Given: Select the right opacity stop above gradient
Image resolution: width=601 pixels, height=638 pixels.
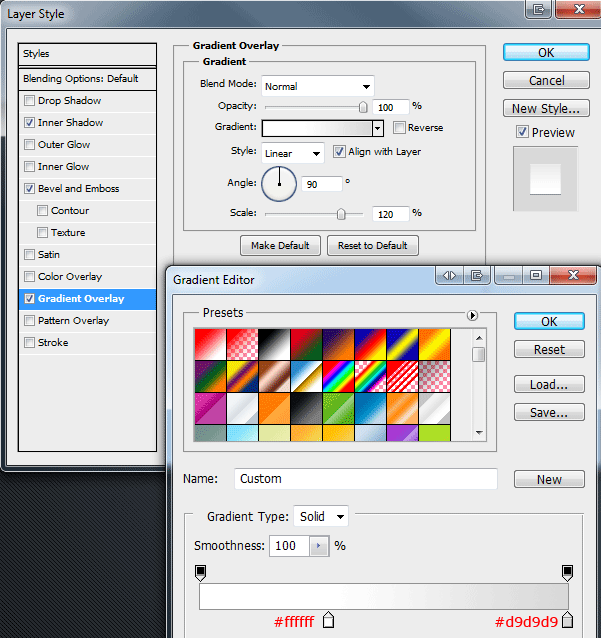Looking at the screenshot, I should click(x=567, y=572).
